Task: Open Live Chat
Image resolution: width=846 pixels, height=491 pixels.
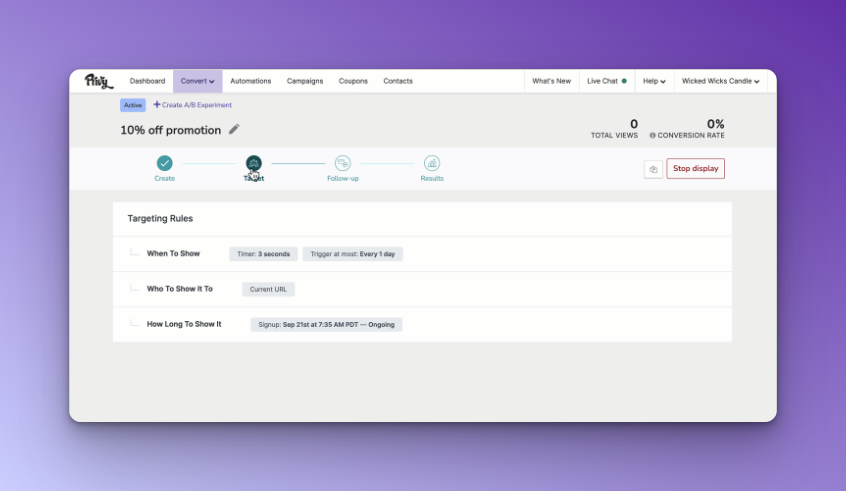Action: [606, 81]
